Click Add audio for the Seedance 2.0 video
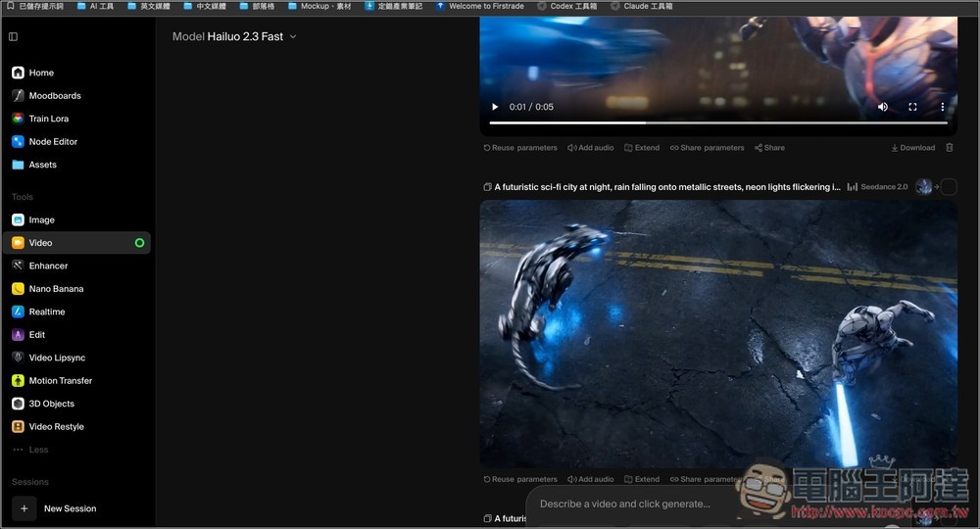The height and width of the screenshot is (529, 980). point(591,480)
